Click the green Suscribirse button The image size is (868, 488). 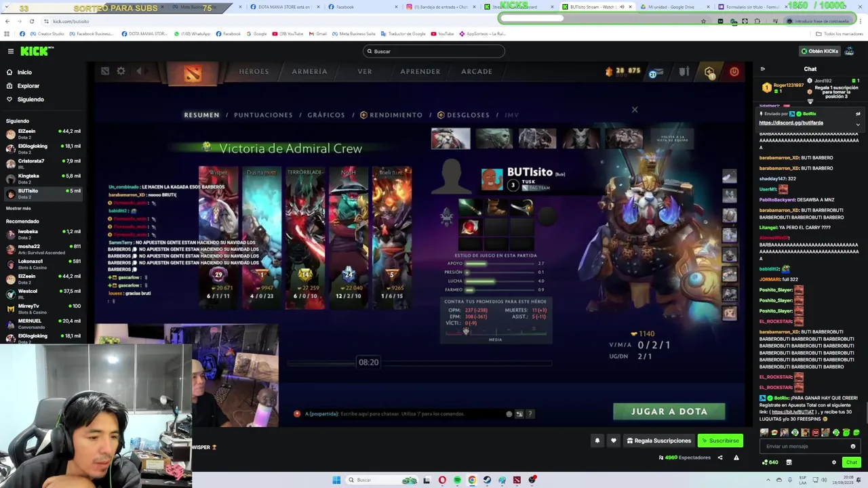(720, 441)
